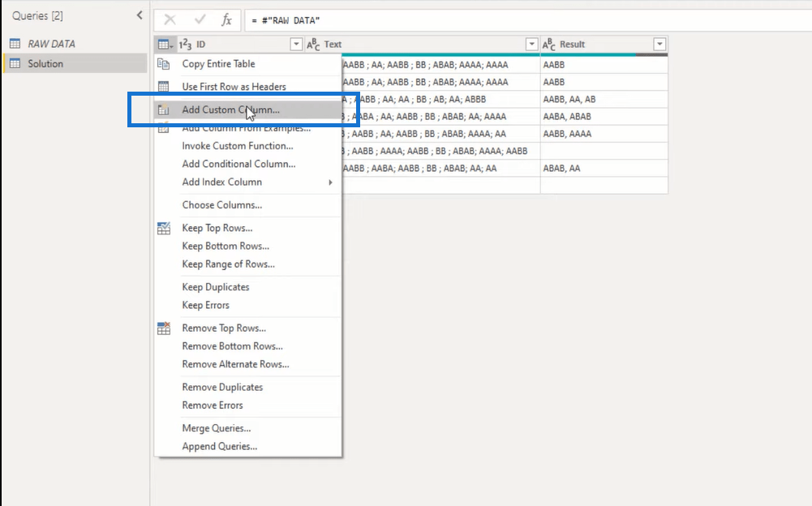Click the Solution query table icon

[15, 64]
